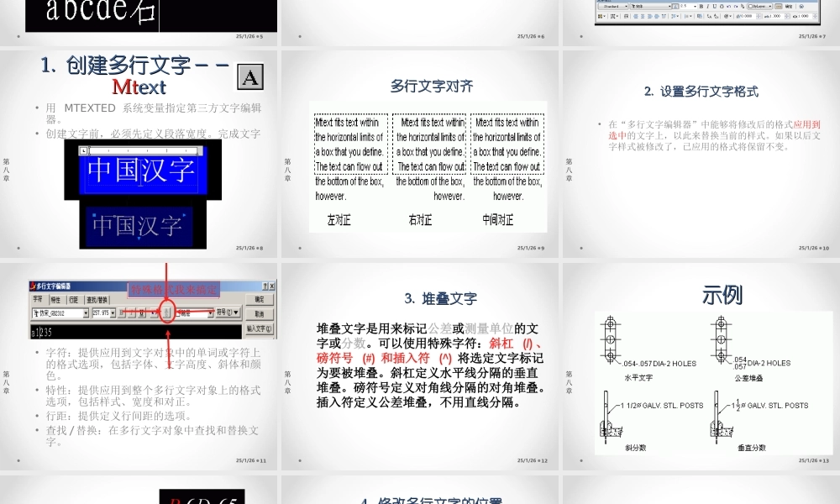The height and width of the screenshot is (504, 840).
Task: Click the ruler stack icon next to ByLayer dropdown
Action: [779, 6]
